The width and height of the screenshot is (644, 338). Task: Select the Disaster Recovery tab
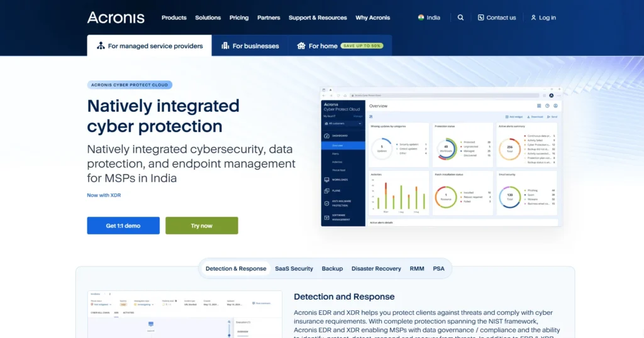tap(376, 268)
